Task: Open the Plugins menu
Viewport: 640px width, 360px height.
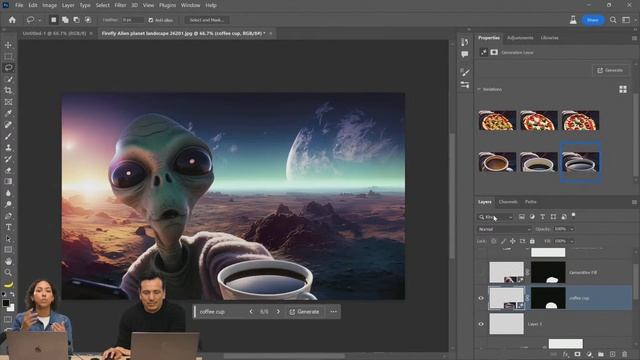Action: 167,5
